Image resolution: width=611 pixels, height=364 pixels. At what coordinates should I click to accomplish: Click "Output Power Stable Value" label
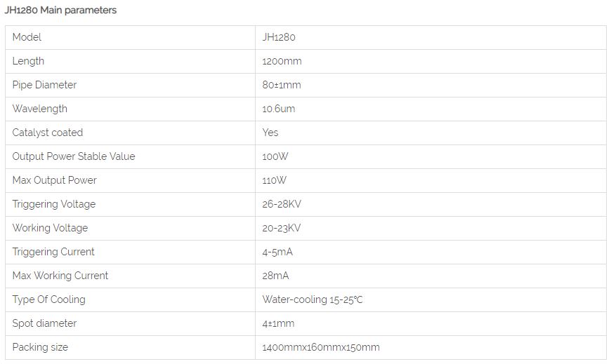(74, 156)
